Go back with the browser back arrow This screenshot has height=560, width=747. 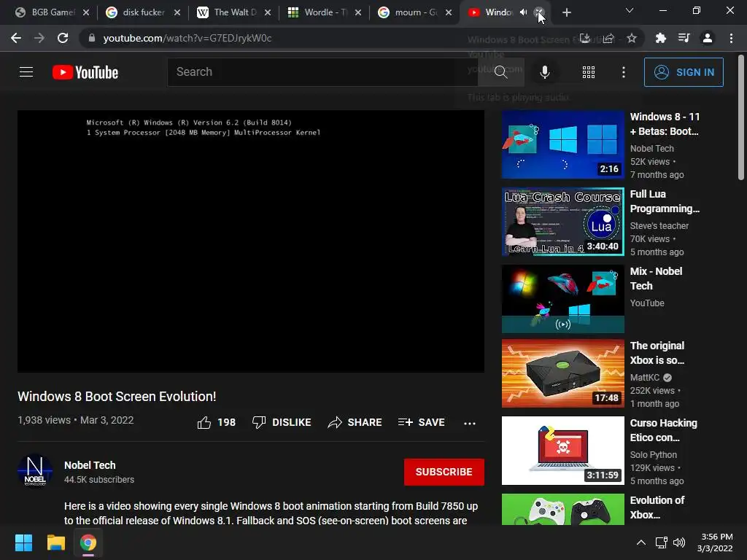pyautogui.click(x=16, y=38)
